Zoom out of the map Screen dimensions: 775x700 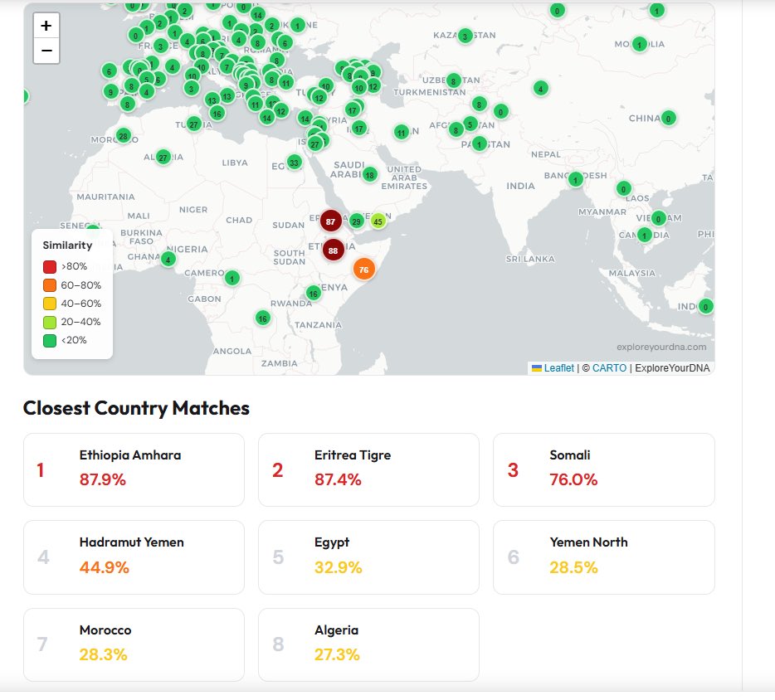pos(46,51)
